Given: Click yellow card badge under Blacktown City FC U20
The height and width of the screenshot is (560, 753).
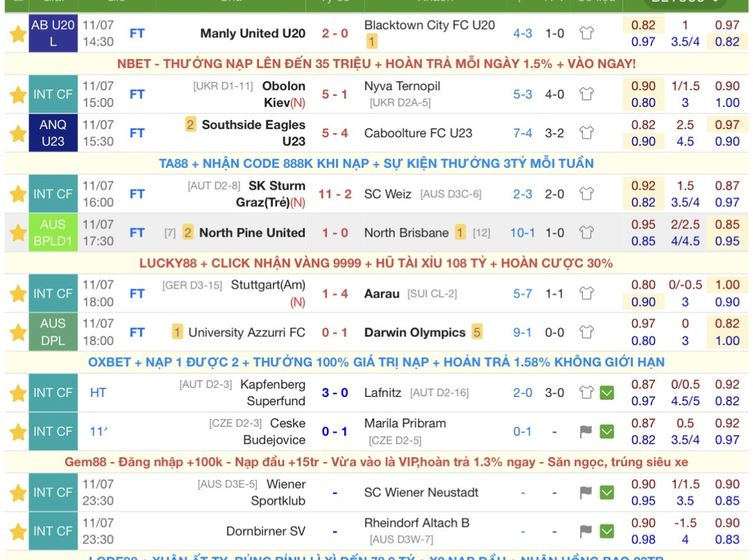Looking at the screenshot, I should click(371, 42).
